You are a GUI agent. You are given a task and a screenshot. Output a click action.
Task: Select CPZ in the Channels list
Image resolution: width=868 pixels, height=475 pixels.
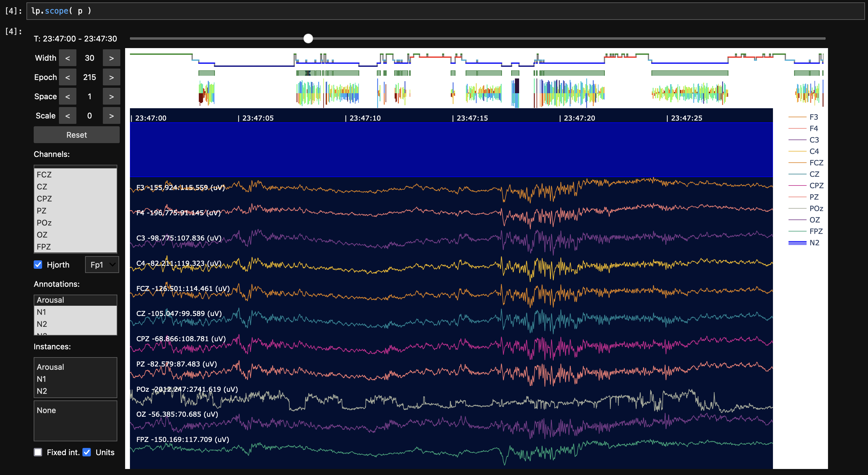(x=44, y=198)
